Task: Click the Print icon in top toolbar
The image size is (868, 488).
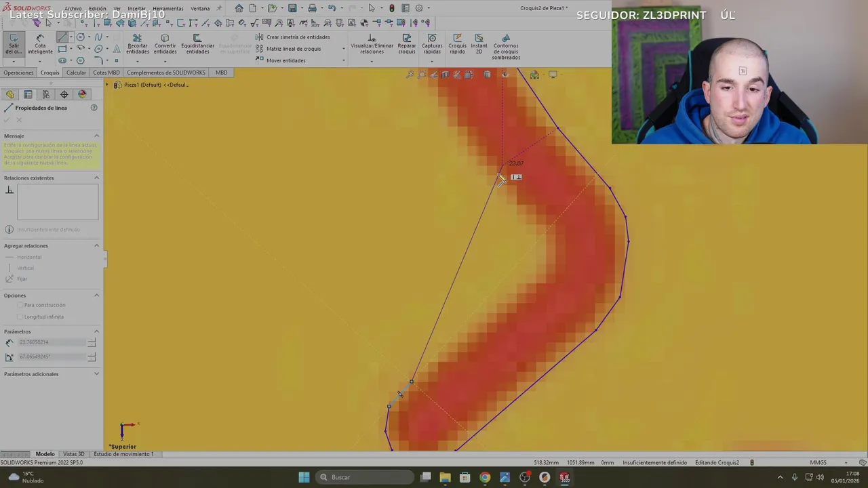Action: click(312, 8)
